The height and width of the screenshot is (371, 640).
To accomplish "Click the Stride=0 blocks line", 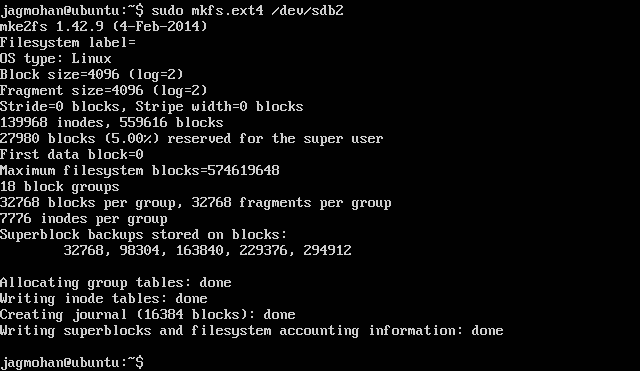I will [x=151, y=107].
